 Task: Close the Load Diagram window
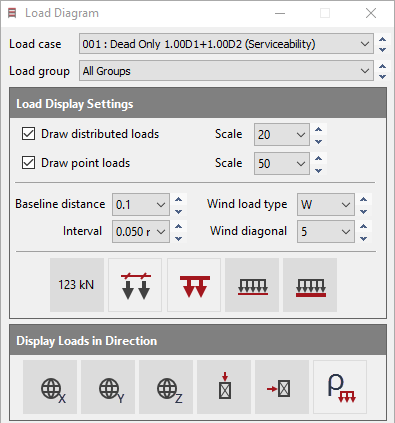371,13
